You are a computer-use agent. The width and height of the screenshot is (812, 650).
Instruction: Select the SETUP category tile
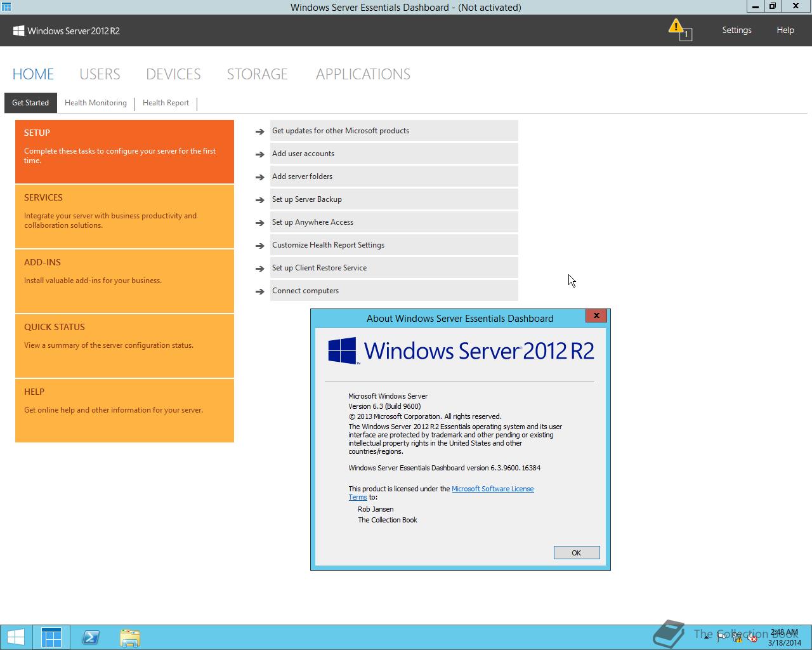[124, 151]
